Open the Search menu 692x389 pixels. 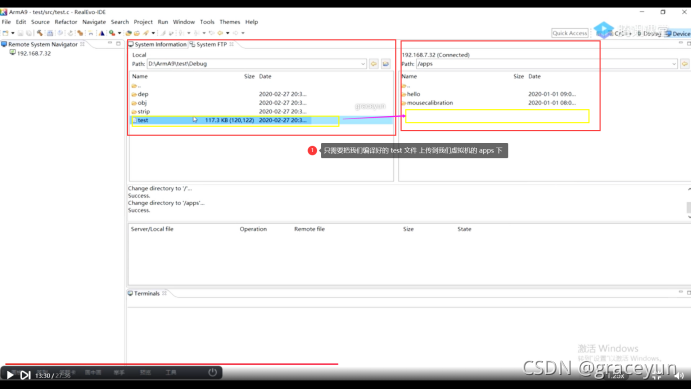coord(120,22)
